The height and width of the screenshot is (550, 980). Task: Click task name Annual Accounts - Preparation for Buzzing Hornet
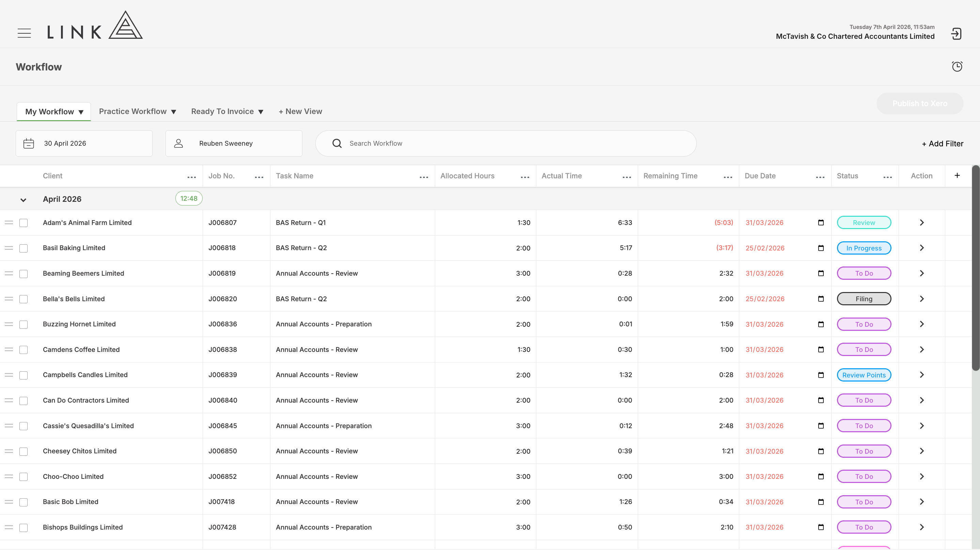(323, 324)
